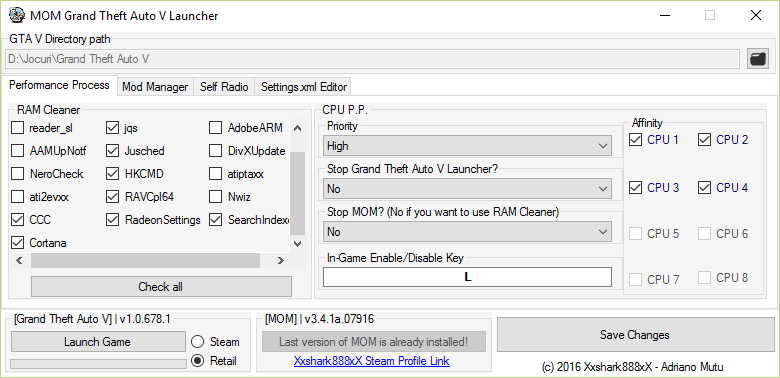Select the Retail radio button
The height and width of the screenshot is (378, 780).
coord(197,361)
